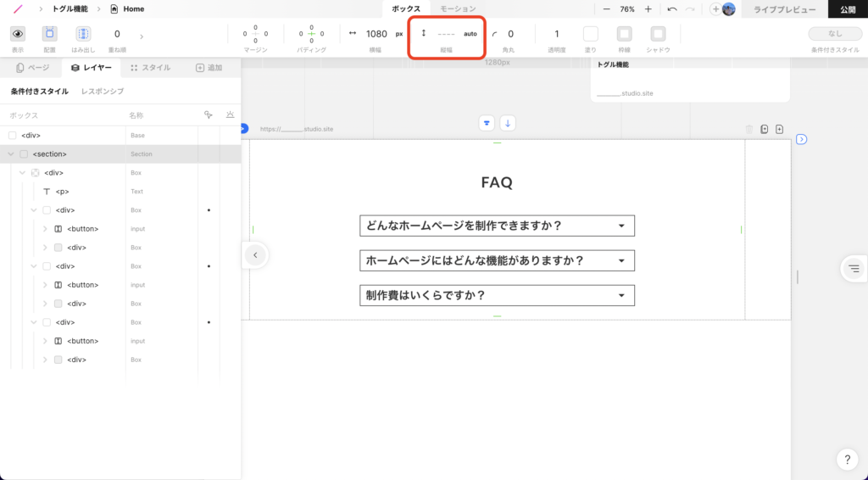Click the user avatar

click(729, 9)
